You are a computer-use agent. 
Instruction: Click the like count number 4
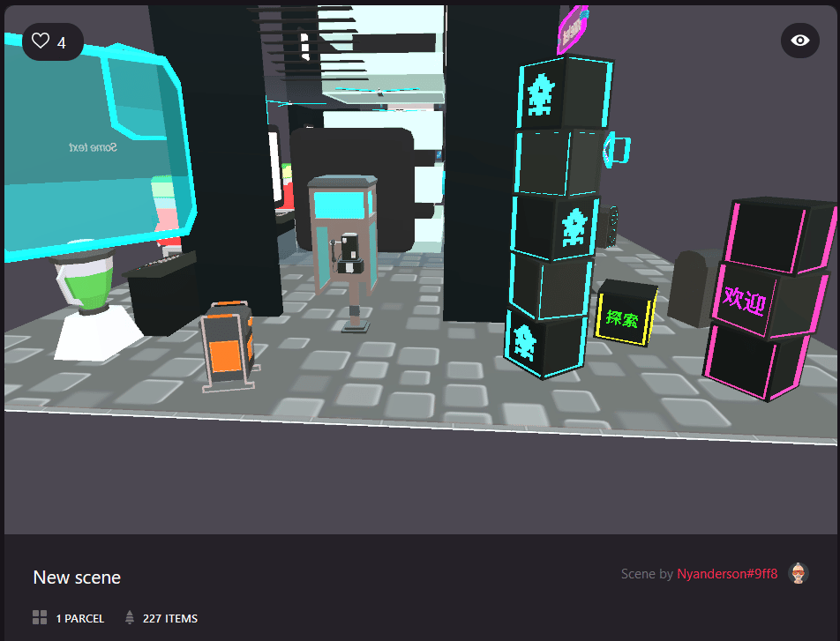click(x=62, y=42)
